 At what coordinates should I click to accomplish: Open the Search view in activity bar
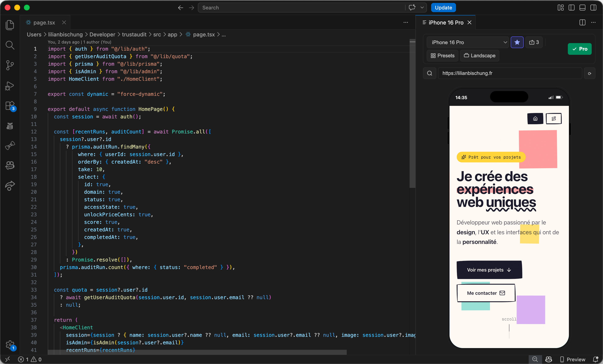coord(10,45)
